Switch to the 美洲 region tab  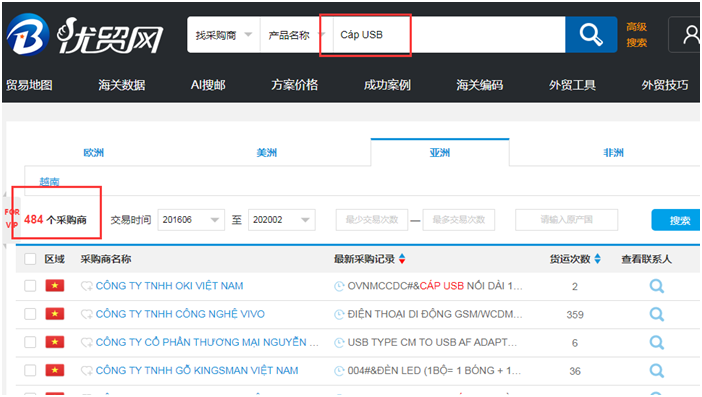(267, 153)
